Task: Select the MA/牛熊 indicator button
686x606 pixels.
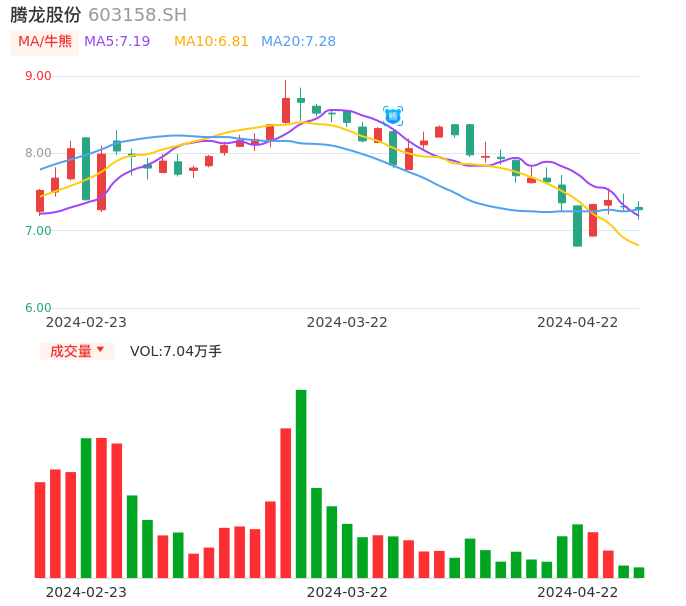Action: (45, 42)
